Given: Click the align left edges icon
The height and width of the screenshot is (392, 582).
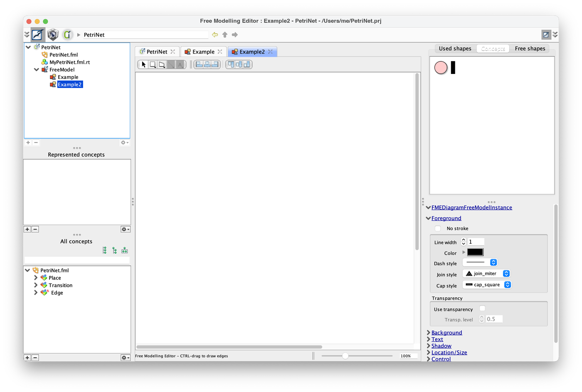Looking at the screenshot, I should click(199, 64).
